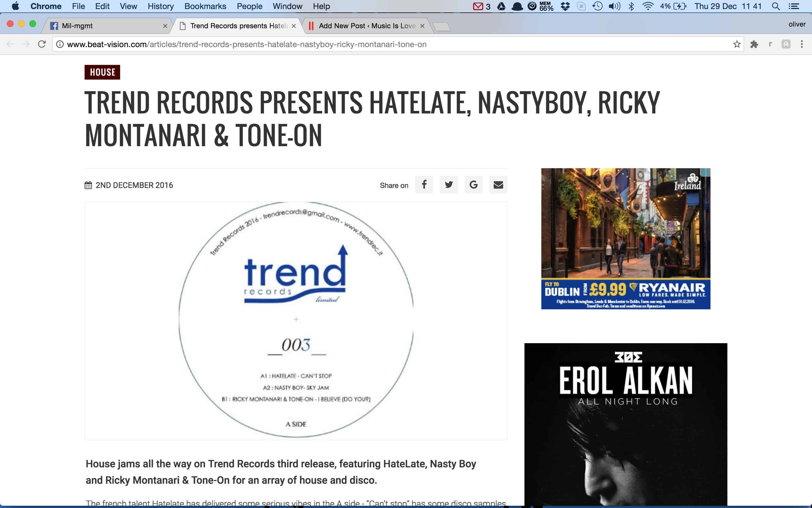The width and height of the screenshot is (812, 508).
Task: Open a new tab
Action: point(442,26)
